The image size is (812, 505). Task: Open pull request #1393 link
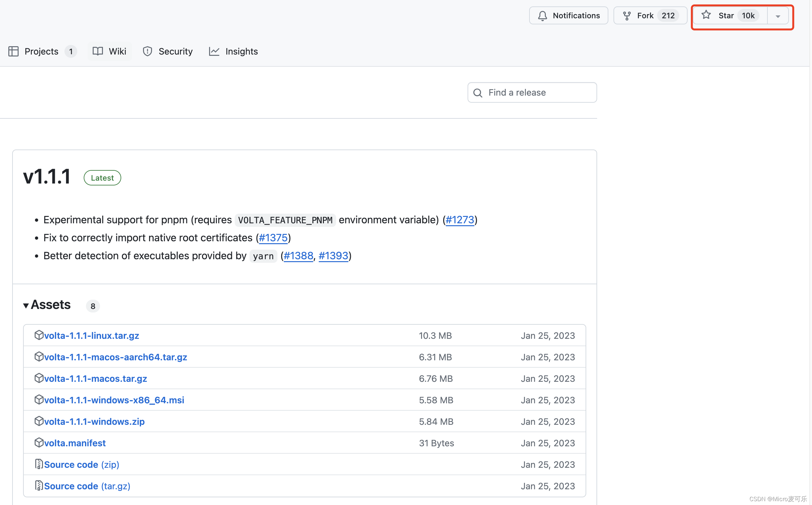333,256
